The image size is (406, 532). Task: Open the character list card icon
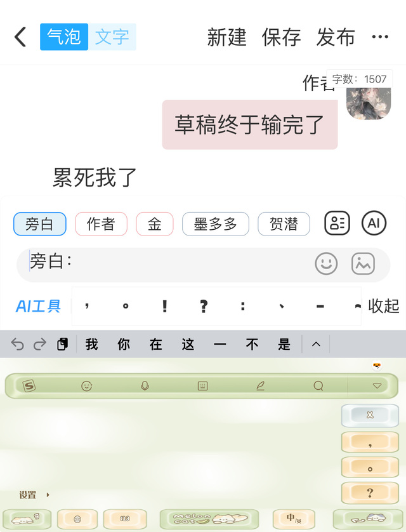click(x=337, y=223)
